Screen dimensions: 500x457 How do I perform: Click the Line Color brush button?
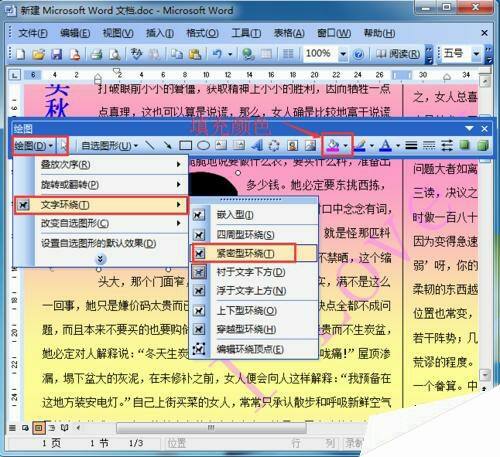[x=360, y=145]
